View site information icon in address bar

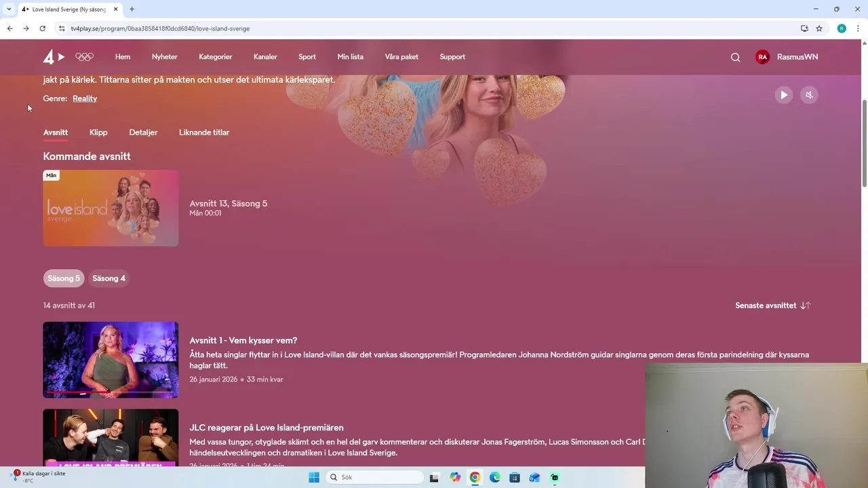pos(62,28)
